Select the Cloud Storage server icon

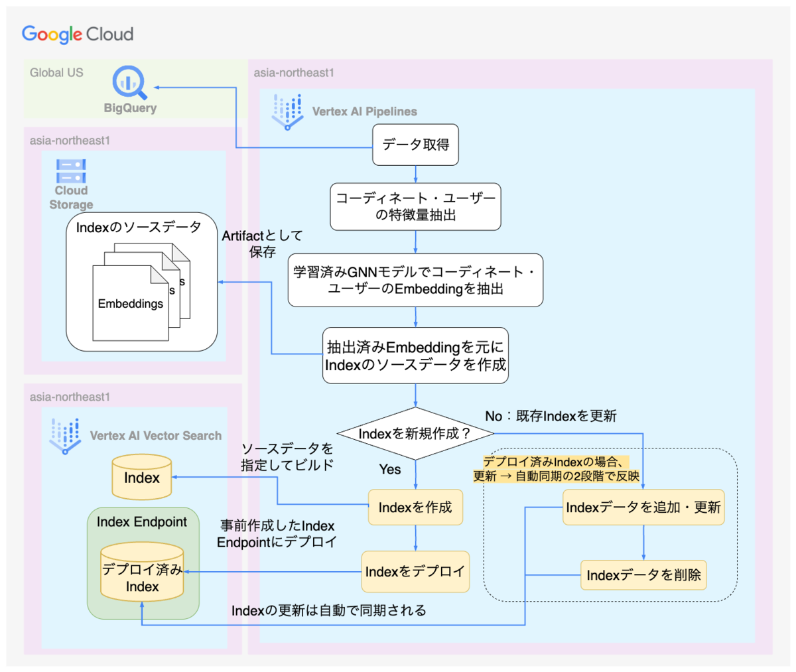[x=70, y=172]
